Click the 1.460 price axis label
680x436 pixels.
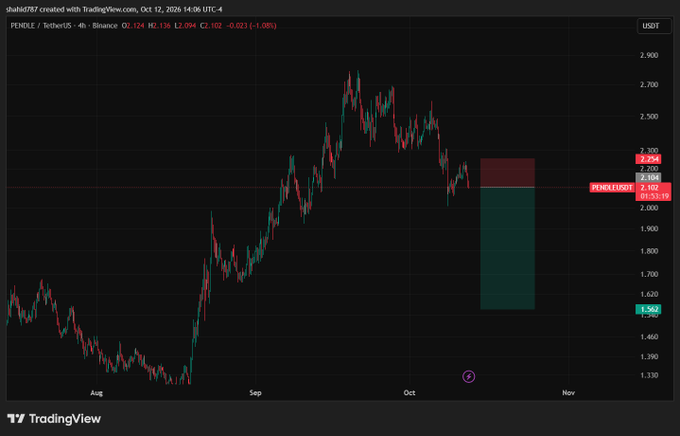649,337
